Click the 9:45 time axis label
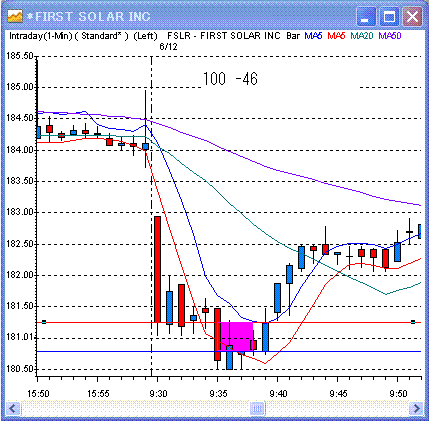The height and width of the screenshot is (421, 429). (x=338, y=394)
